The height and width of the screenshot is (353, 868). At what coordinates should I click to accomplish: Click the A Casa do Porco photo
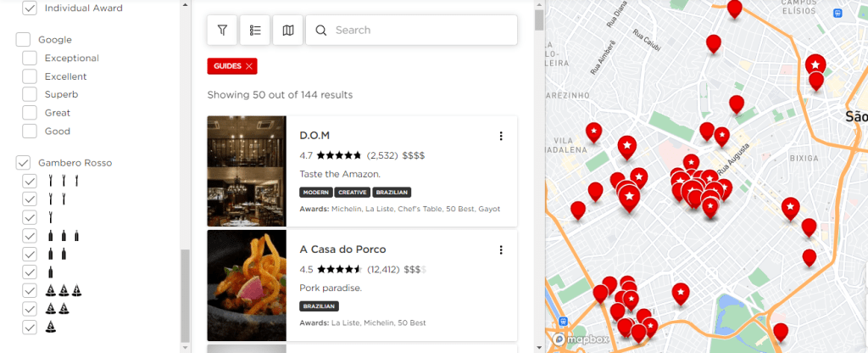point(247,285)
